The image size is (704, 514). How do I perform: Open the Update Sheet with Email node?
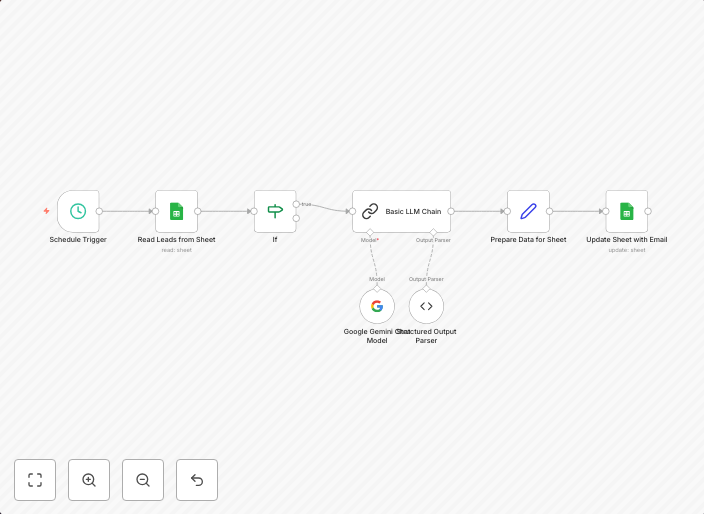[627, 211]
